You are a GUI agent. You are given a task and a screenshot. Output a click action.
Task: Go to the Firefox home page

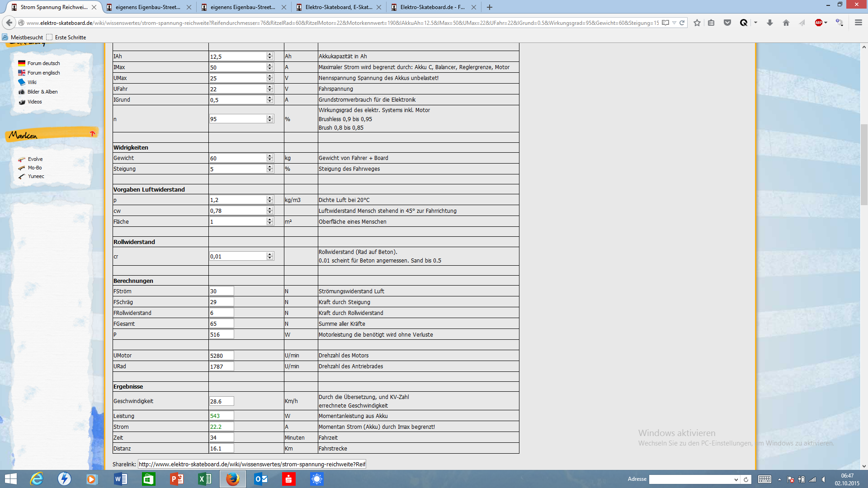pyautogui.click(x=786, y=23)
